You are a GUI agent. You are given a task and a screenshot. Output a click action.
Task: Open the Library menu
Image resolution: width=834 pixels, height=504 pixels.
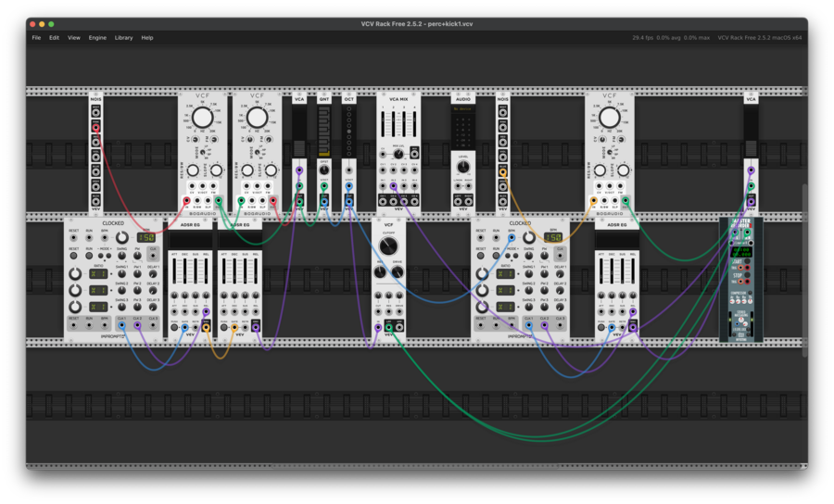[123, 38]
